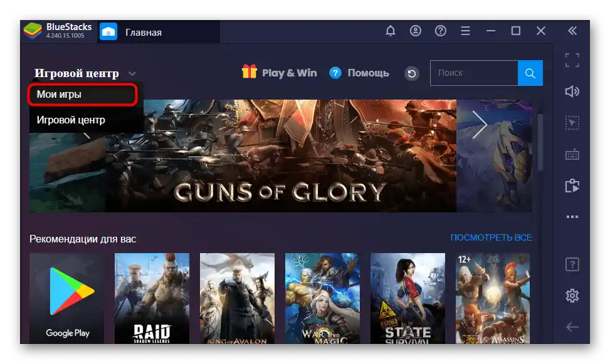Open the State of Survival tile

(408, 298)
